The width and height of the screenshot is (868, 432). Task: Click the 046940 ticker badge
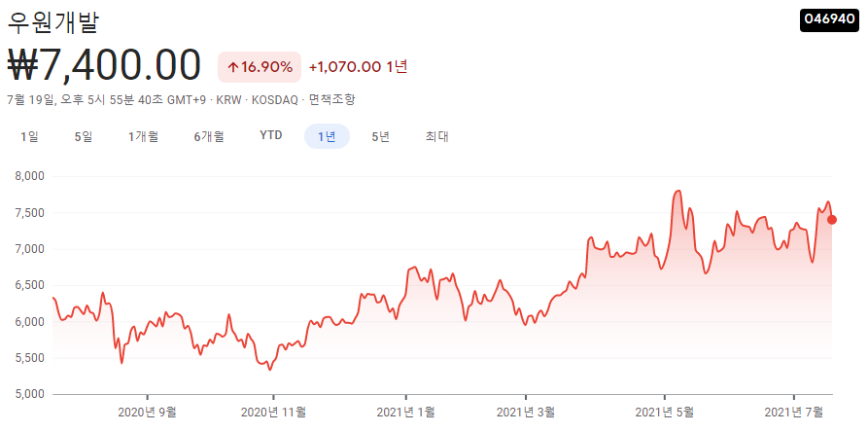click(x=829, y=19)
